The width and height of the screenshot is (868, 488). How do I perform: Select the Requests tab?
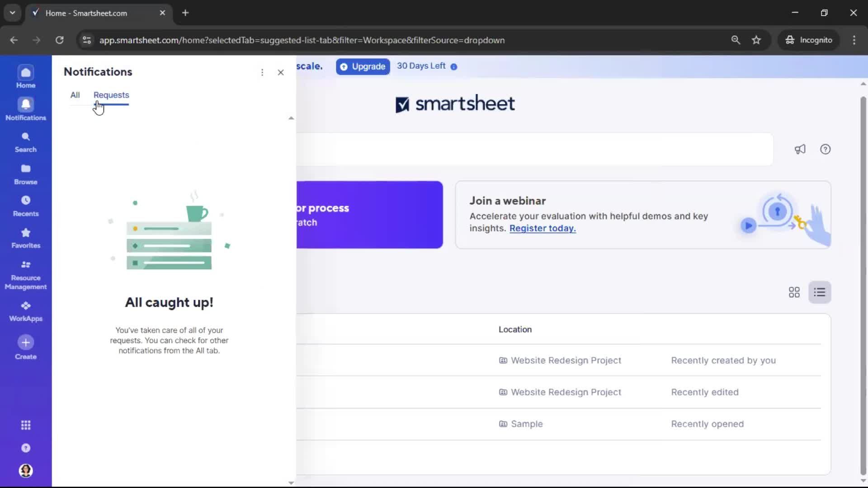pyautogui.click(x=111, y=95)
